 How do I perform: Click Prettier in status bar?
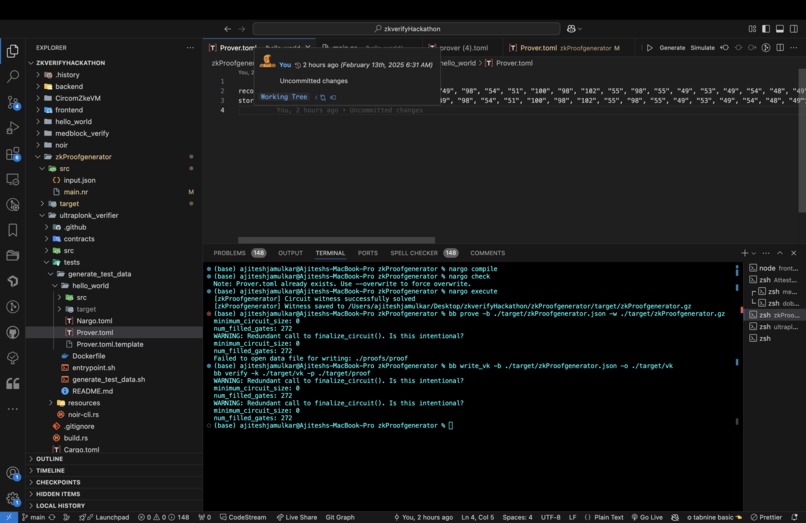766,517
